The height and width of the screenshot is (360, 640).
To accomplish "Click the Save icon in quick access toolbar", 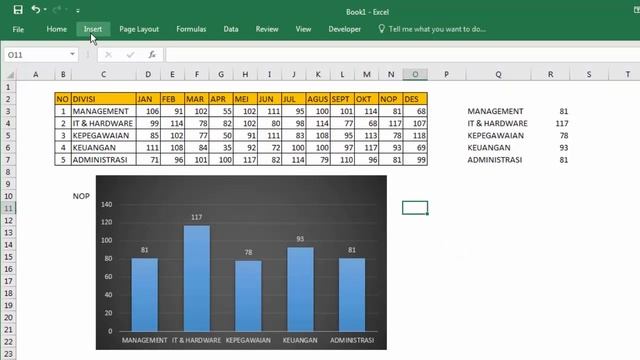I will 18,9.
